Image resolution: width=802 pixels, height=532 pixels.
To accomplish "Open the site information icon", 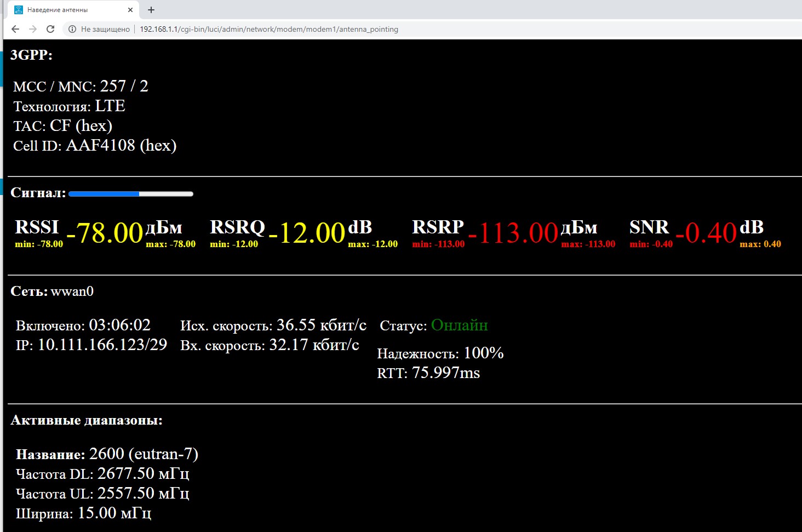I will [72, 29].
